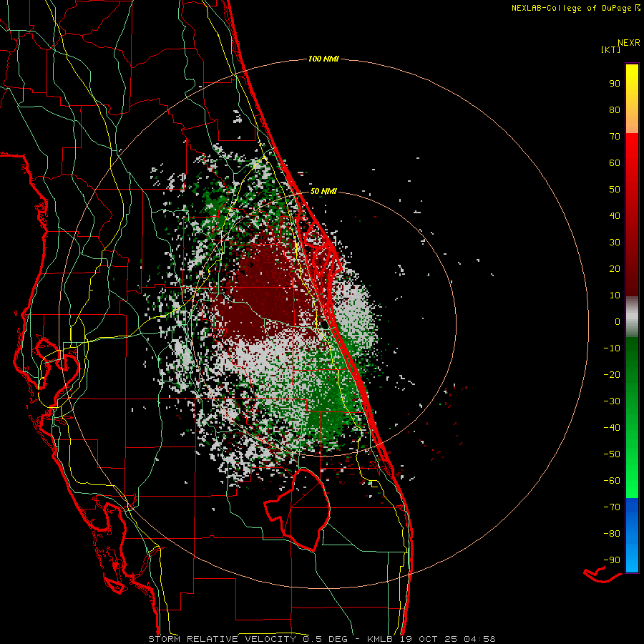
Task: Click the 100 NMI range ring label
Action: 323,59
